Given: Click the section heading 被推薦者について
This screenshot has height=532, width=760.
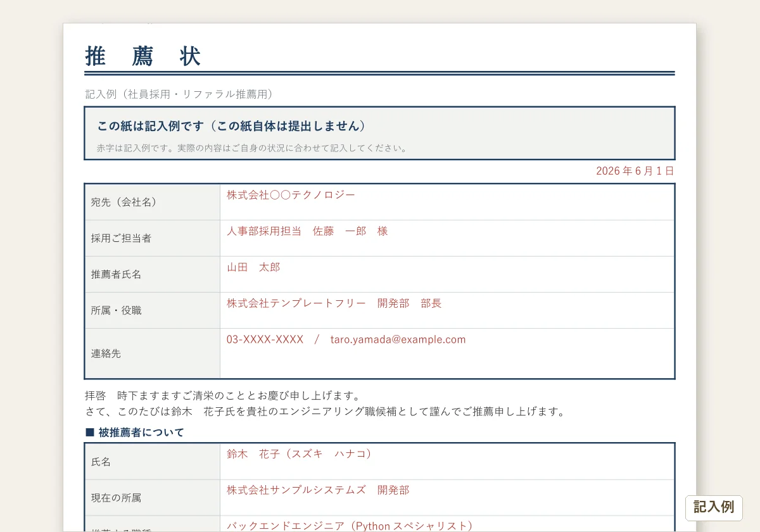Looking at the screenshot, I should tap(135, 433).
